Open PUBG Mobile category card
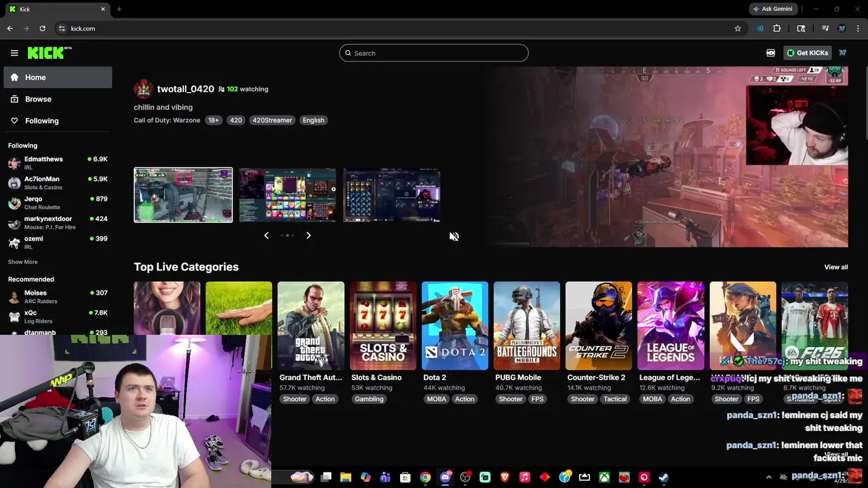 coord(527,326)
